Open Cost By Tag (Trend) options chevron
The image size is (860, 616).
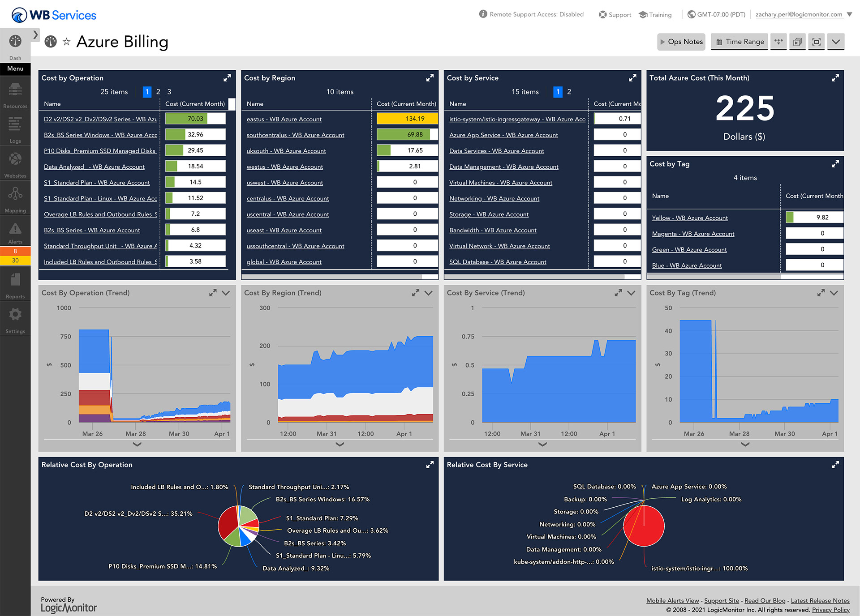coord(834,293)
